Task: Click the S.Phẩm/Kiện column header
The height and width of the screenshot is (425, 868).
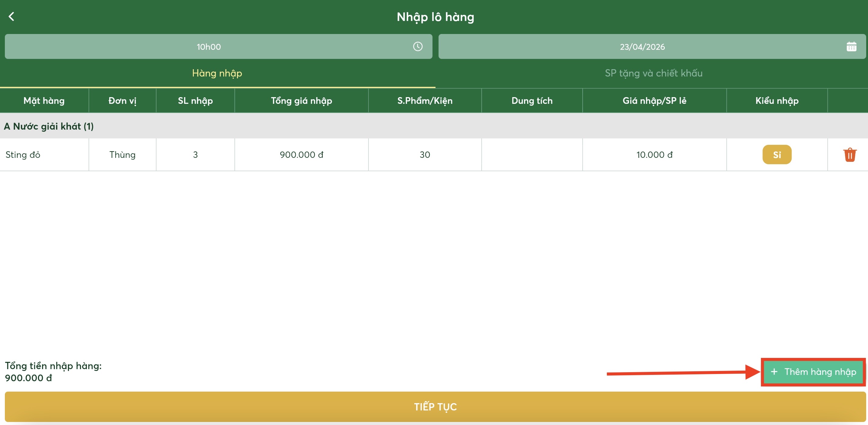Action: (425, 100)
